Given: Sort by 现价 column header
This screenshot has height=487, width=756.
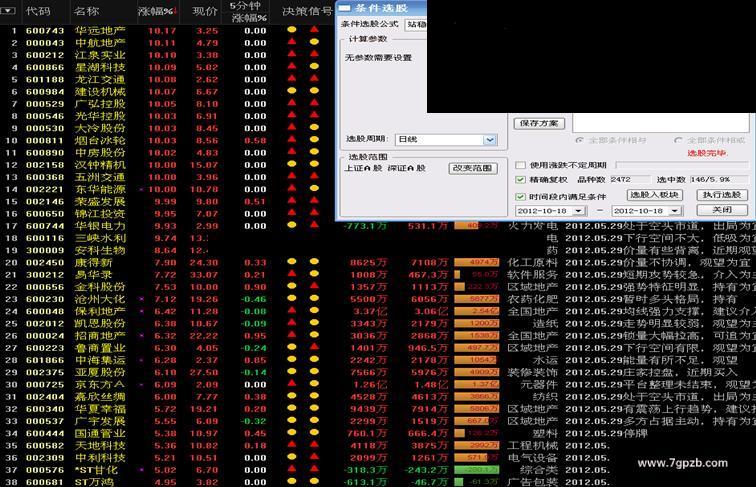Looking at the screenshot, I should point(204,11).
